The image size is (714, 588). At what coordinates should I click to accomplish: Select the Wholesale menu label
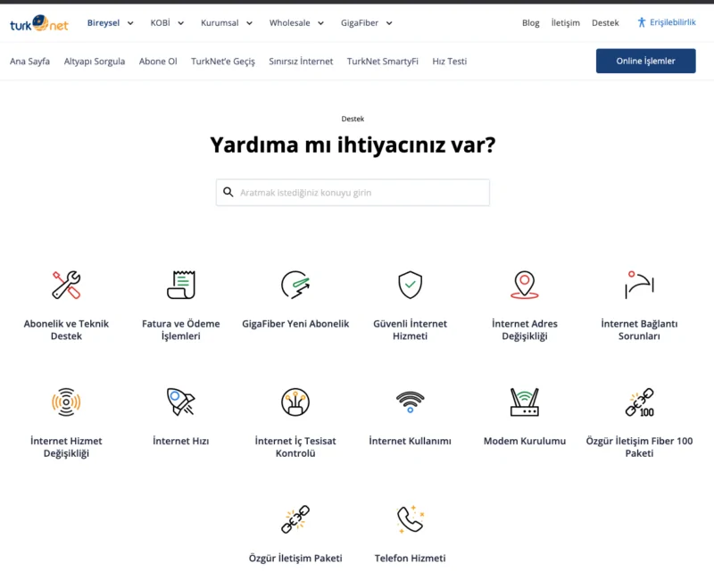289,23
